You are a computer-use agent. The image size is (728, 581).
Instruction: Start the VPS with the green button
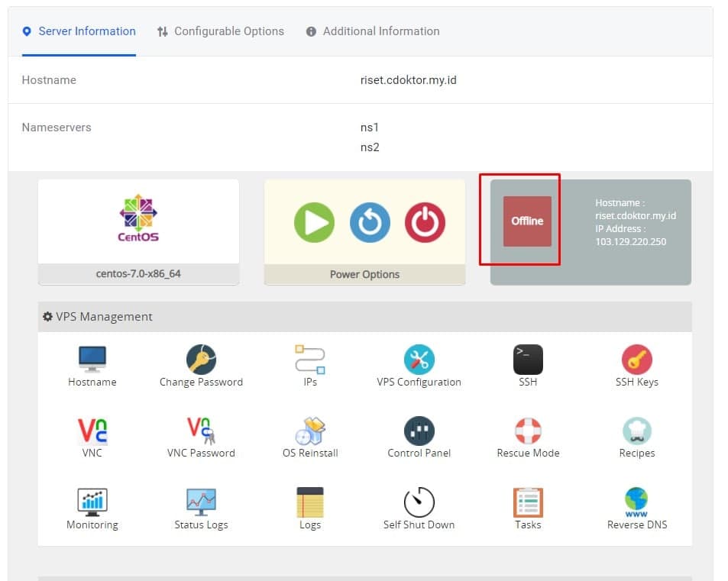click(313, 223)
